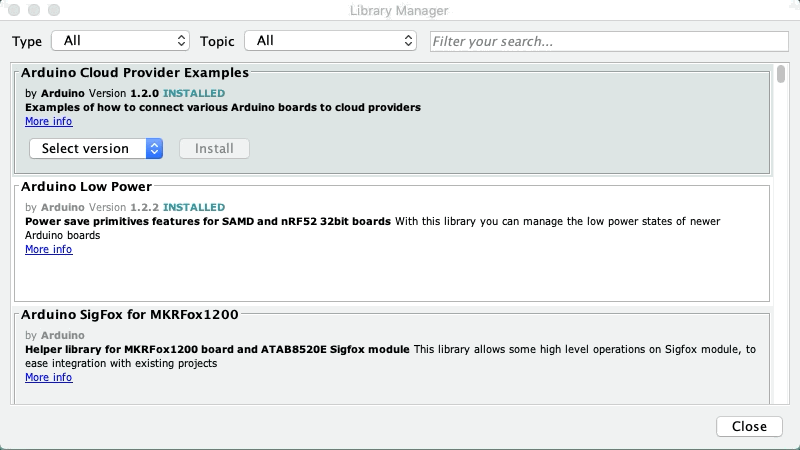Screen dimensions: 800x450
Task: Select the Arduino Cloud Provider Examples title
Action: pos(135,72)
